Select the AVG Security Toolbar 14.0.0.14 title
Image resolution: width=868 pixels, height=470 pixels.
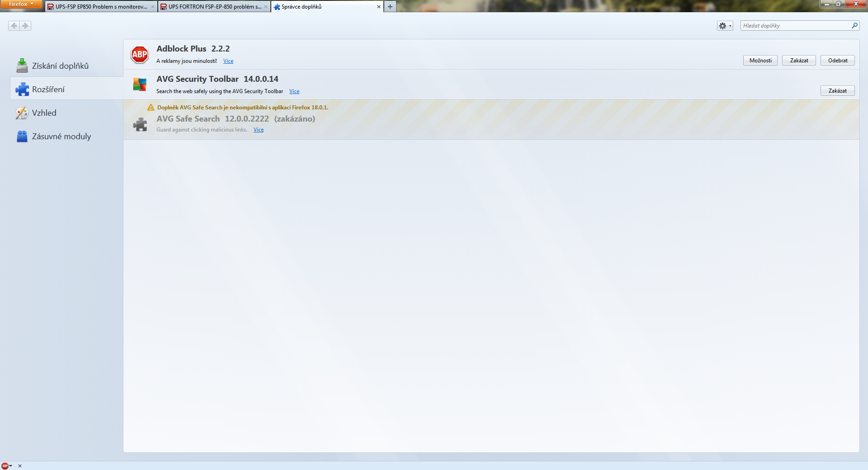click(x=217, y=79)
